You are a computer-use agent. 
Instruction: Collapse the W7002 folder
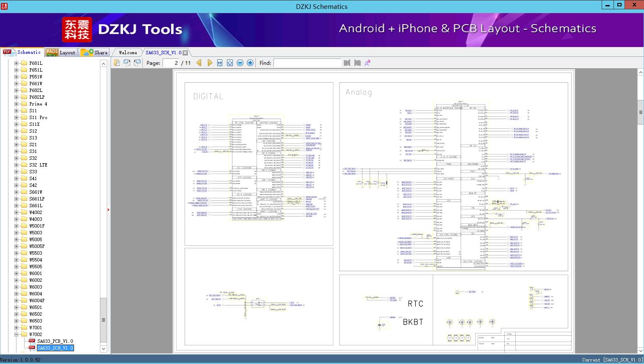coord(16,334)
